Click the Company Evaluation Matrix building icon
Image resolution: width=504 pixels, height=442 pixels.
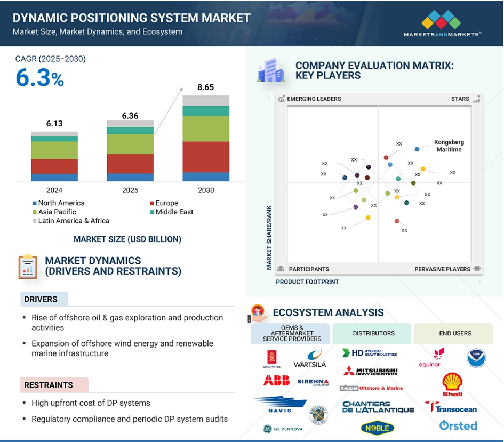[271, 70]
